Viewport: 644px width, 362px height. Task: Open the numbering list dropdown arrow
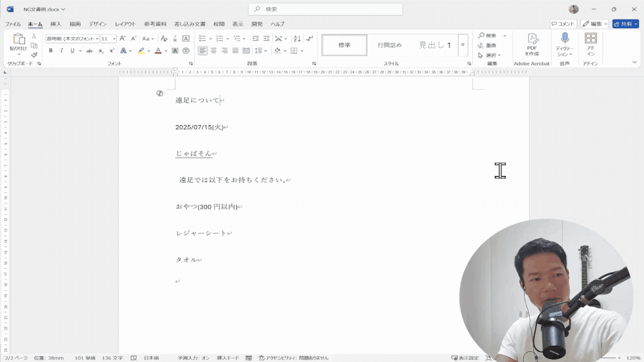point(228,39)
